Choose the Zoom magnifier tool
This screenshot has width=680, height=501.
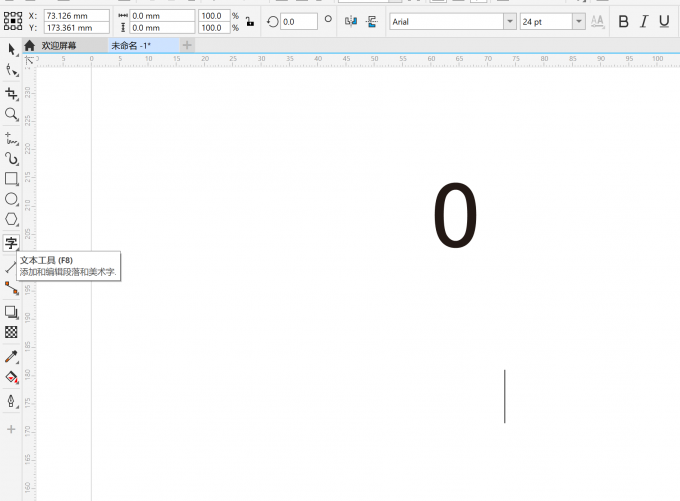click(x=11, y=114)
